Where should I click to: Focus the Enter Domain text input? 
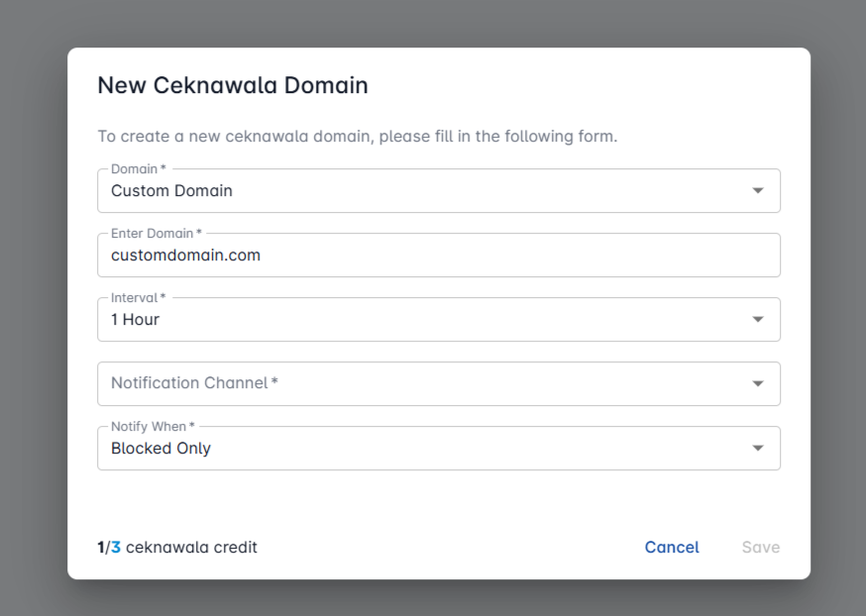pyautogui.click(x=438, y=256)
